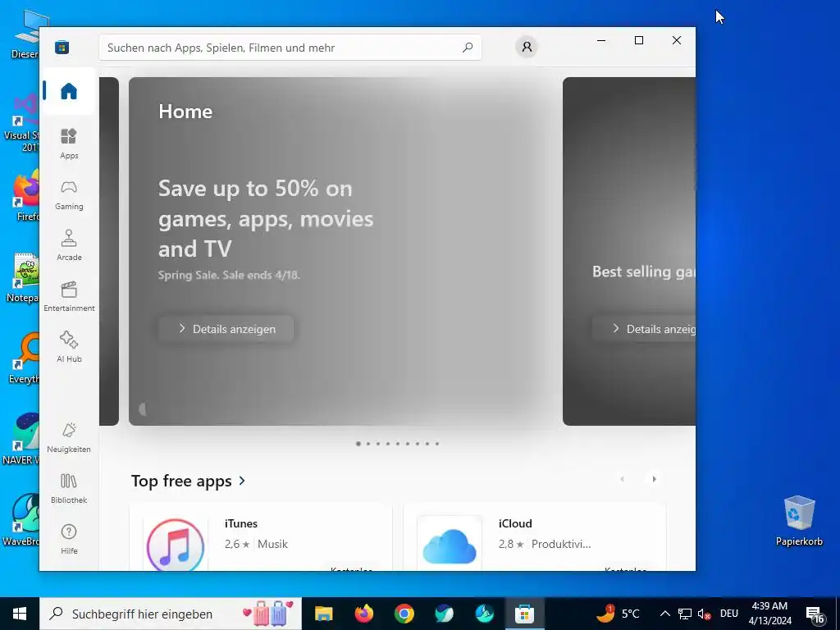Viewport: 840px width, 630px height.
Task: Expand Top free apps with chevron arrow
Action: (242, 481)
